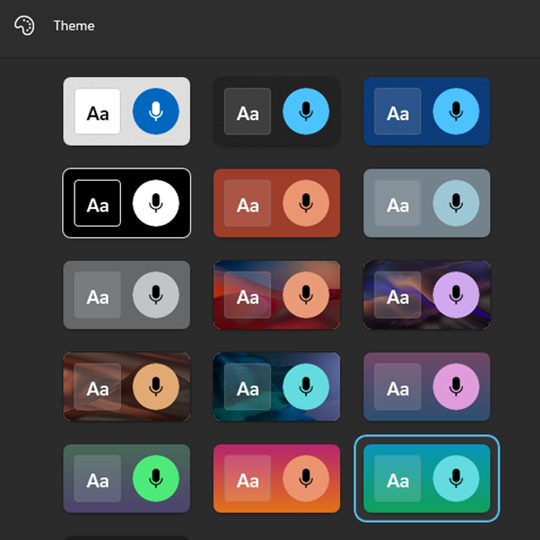Choose the teal abstract wallpaper theme

click(x=277, y=386)
